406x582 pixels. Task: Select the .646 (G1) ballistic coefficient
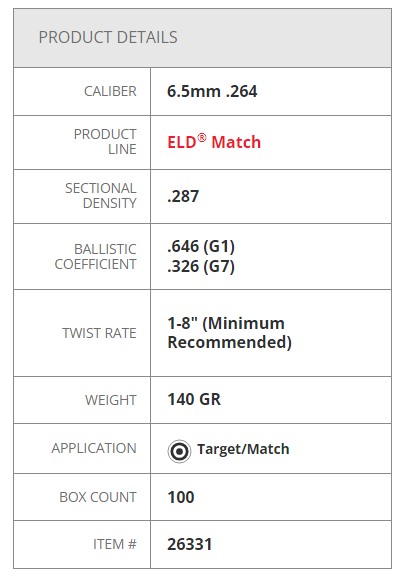pos(201,246)
